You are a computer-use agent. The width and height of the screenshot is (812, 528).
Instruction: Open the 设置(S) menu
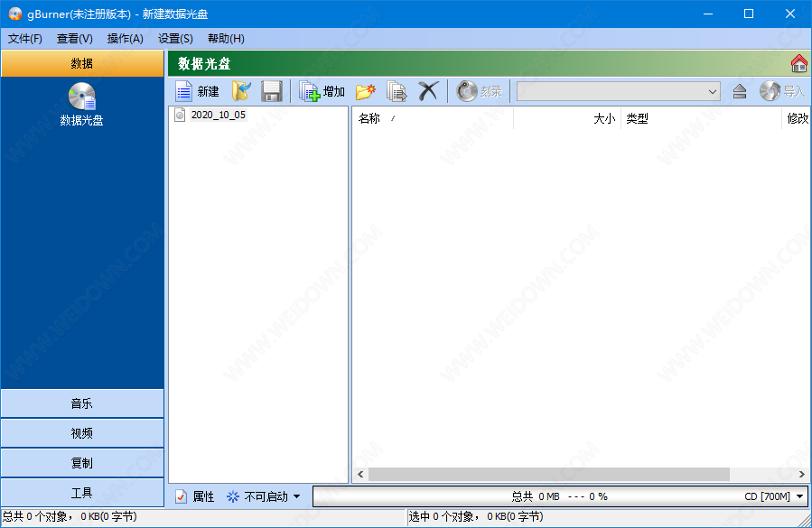pyautogui.click(x=175, y=39)
